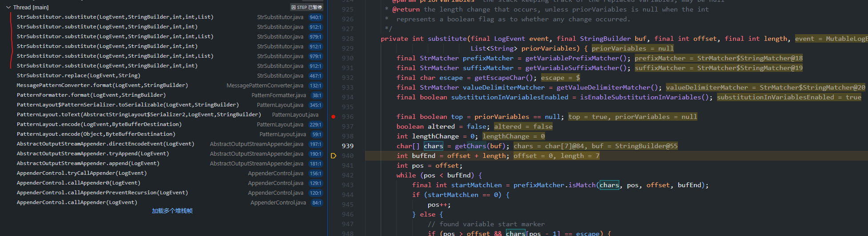This screenshot has width=868, height=236.
Task: Click the 197:1 badge for directEncodeEvent
Action: tap(315, 144)
